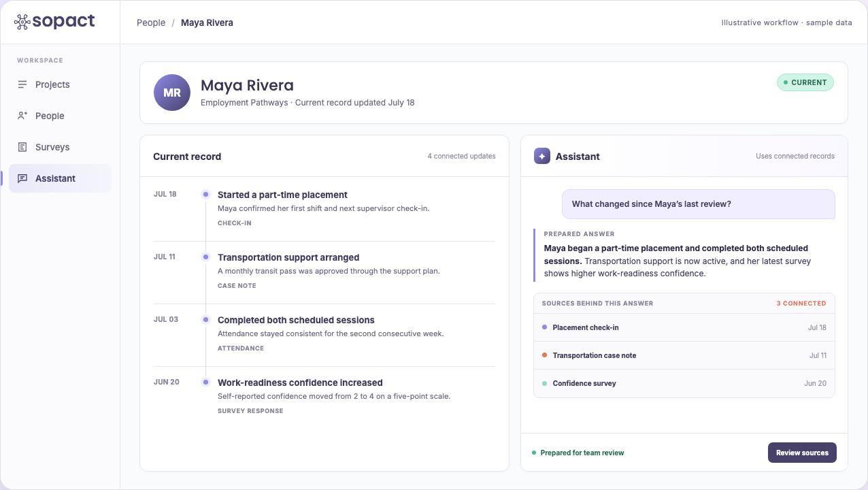The width and height of the screenshot is (868, 490).
Task: Click the ATTENDANCE tag label
Action: pos(241,348)
